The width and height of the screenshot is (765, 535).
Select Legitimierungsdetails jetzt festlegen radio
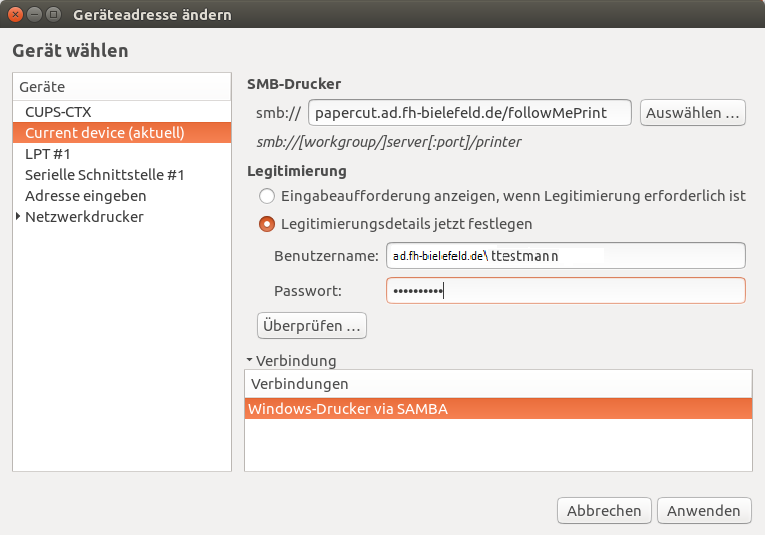pos(267,224)
